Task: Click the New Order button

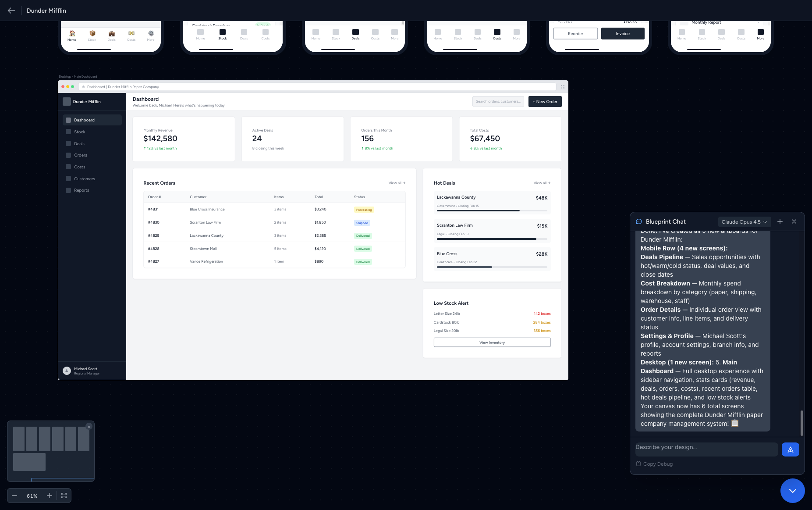Action: tap(545, 101)
